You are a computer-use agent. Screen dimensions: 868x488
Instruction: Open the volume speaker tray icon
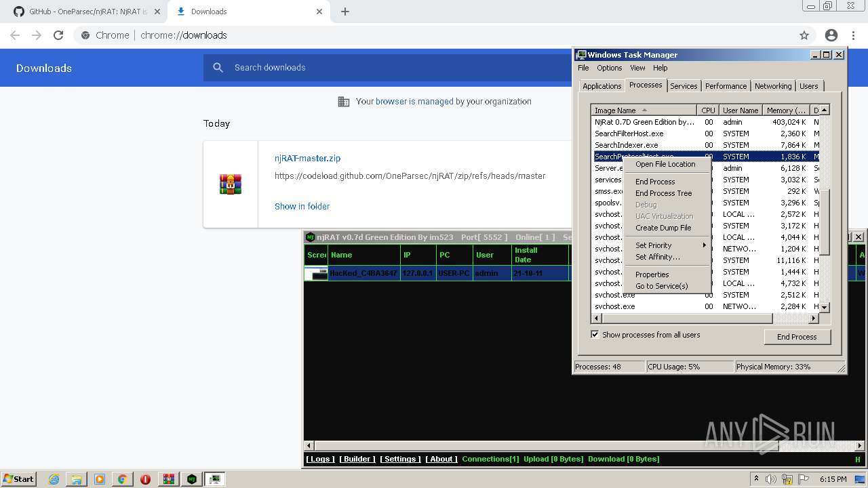click(x=772, y=479)
